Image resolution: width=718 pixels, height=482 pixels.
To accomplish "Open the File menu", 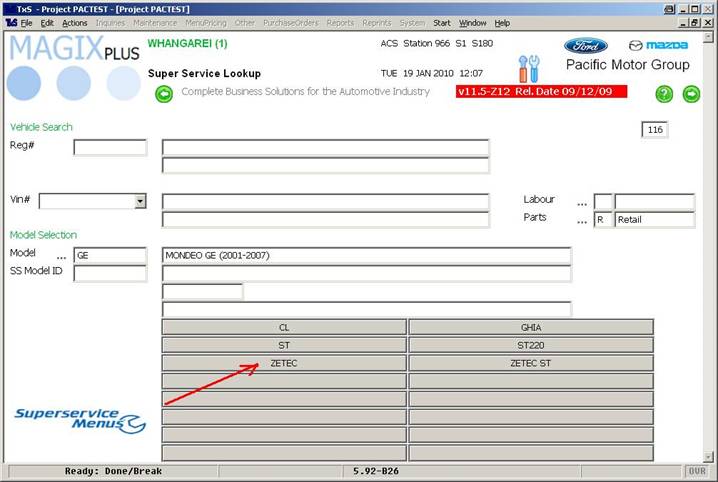I will [x=25, y=23].
